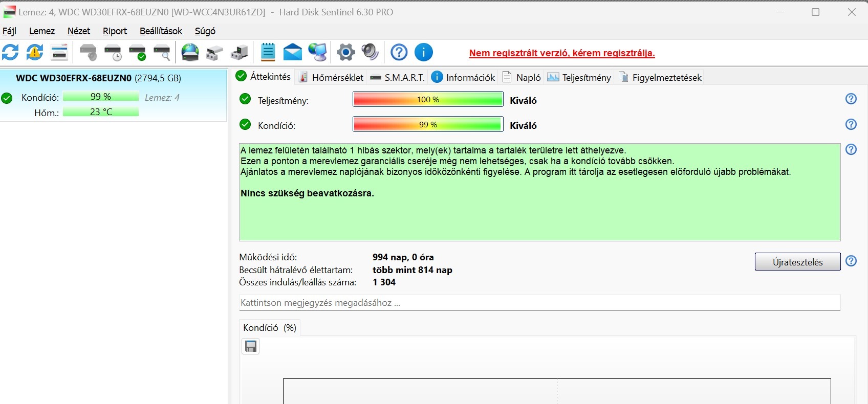Click the disk report window icon
The image size is (868, 404).
pos(60,52)
